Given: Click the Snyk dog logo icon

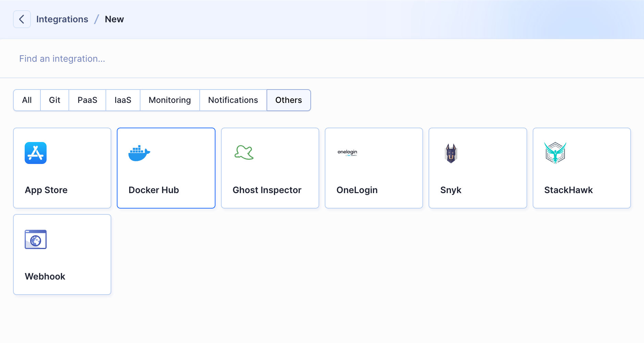Looking at the screenshot, I should tap(451, 153).
